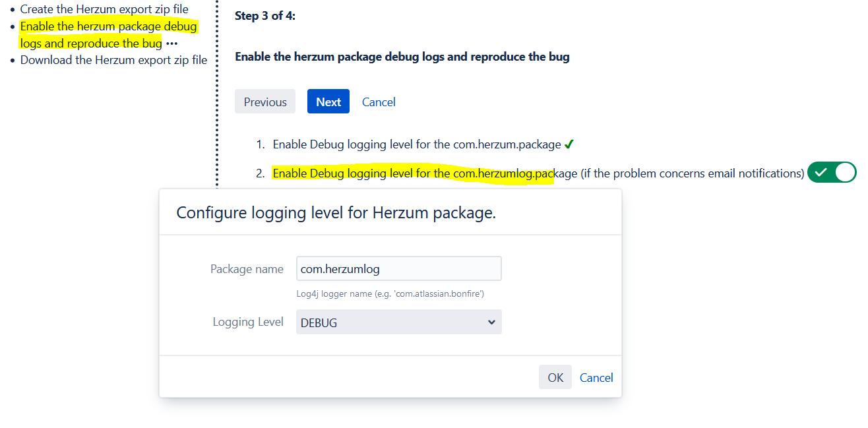
Task: Cancel the Configure logging level dialog
Action: point(596,377)
